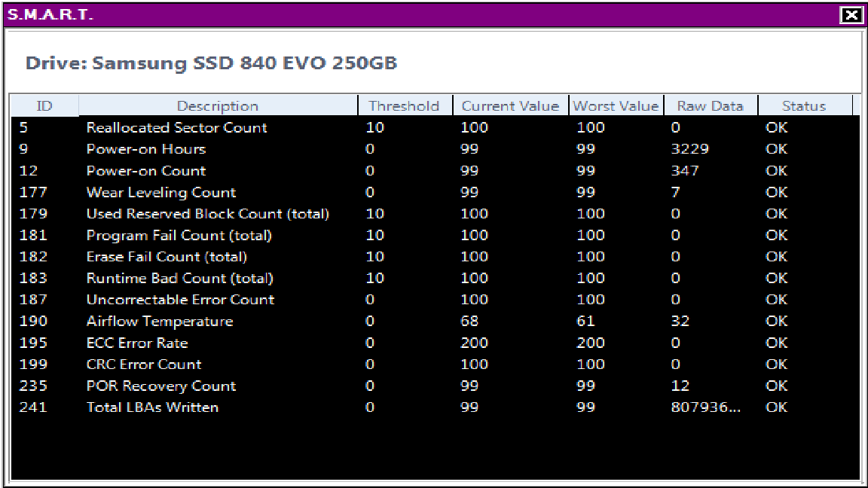Select the Airflow Temperature row
The width and height of the screenshot is (868, 488).
(435, 321)
